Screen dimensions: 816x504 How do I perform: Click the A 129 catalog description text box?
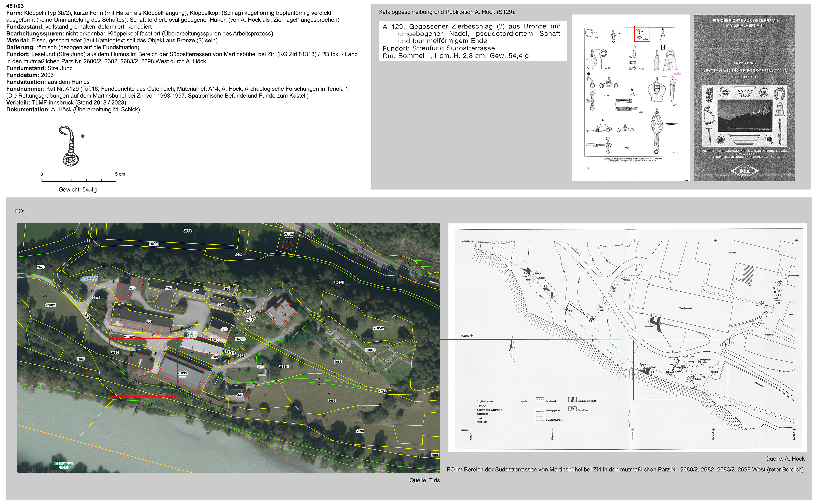[x=472, y=41]
